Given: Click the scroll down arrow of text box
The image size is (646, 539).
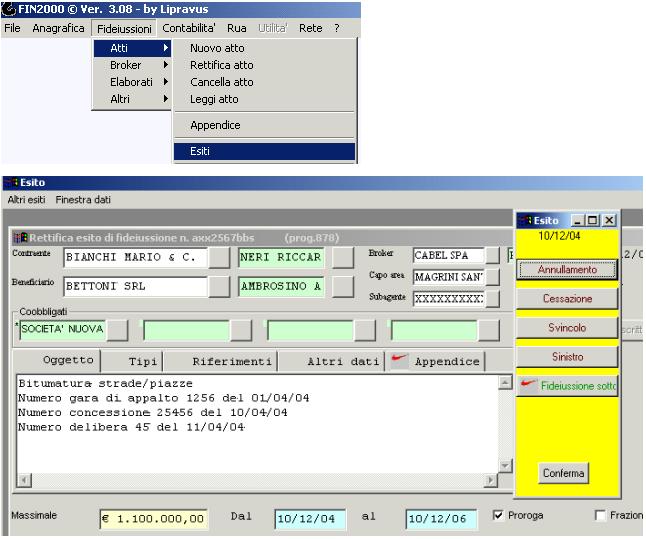Looking at the screenshot, I should [x=505, y=466].
